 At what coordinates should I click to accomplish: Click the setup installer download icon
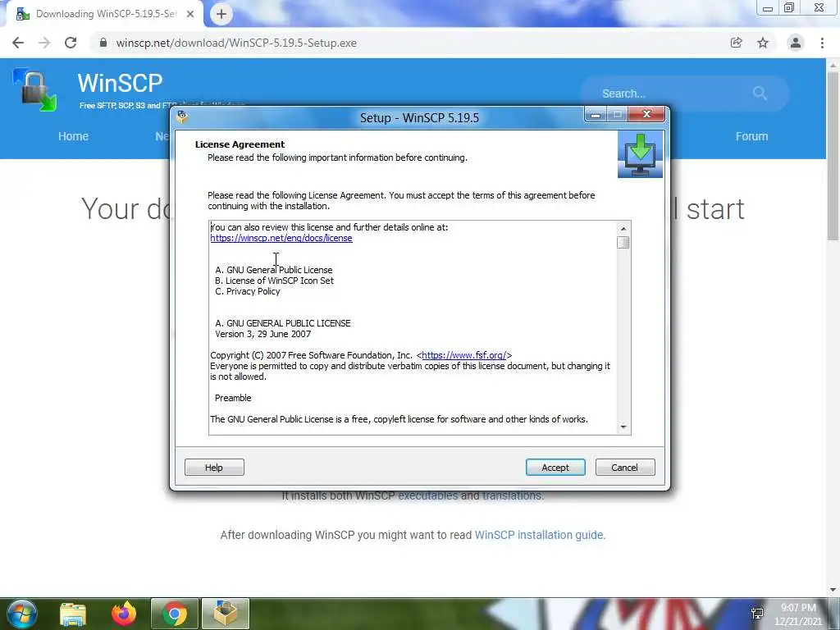[x=640, y=154]
